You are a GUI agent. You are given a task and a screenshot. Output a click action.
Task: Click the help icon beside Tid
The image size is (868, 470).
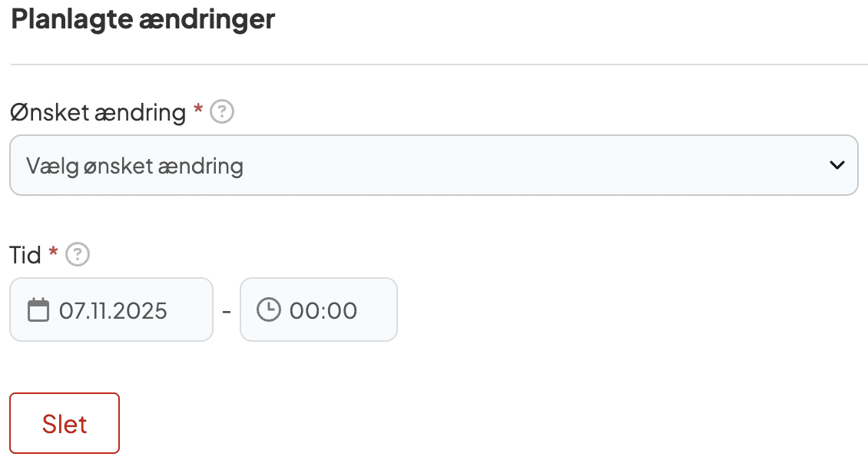pos(78,254)
